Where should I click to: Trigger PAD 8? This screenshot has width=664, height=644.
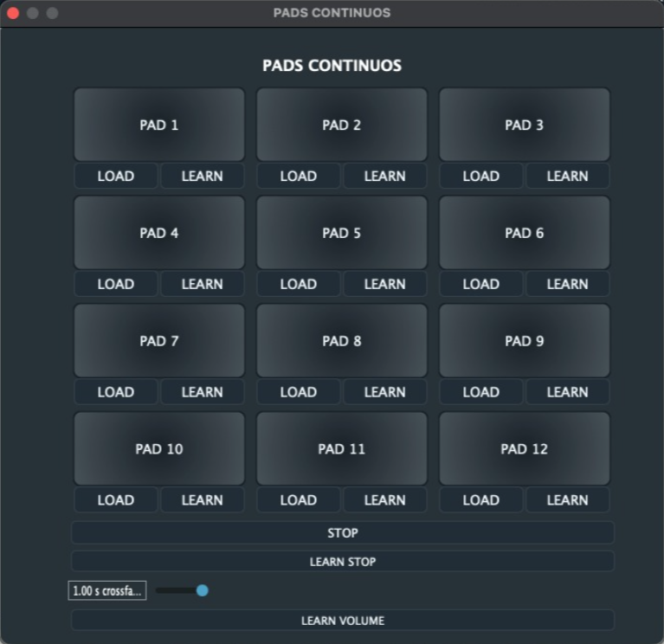click(342, 340)
